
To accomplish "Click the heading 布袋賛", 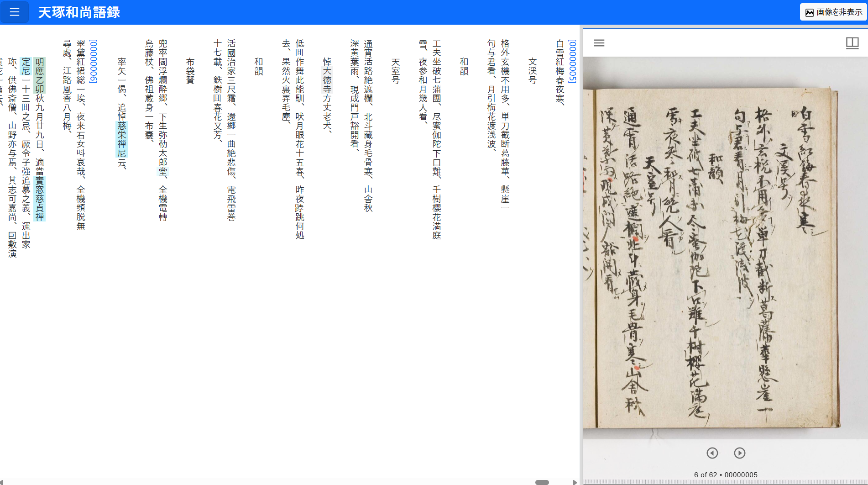I will click(x=190, y=71).
